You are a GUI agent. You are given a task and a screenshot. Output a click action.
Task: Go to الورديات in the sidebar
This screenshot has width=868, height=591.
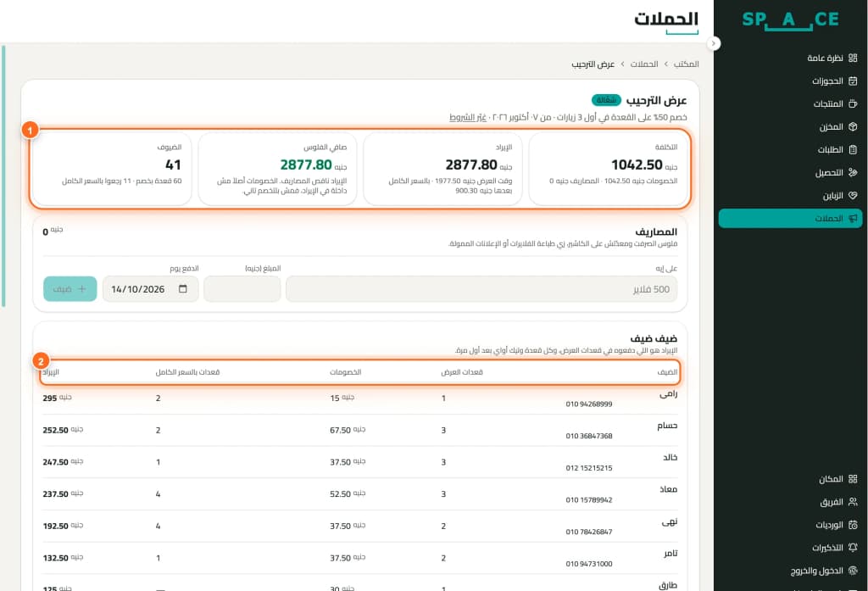tap(790, 525)
